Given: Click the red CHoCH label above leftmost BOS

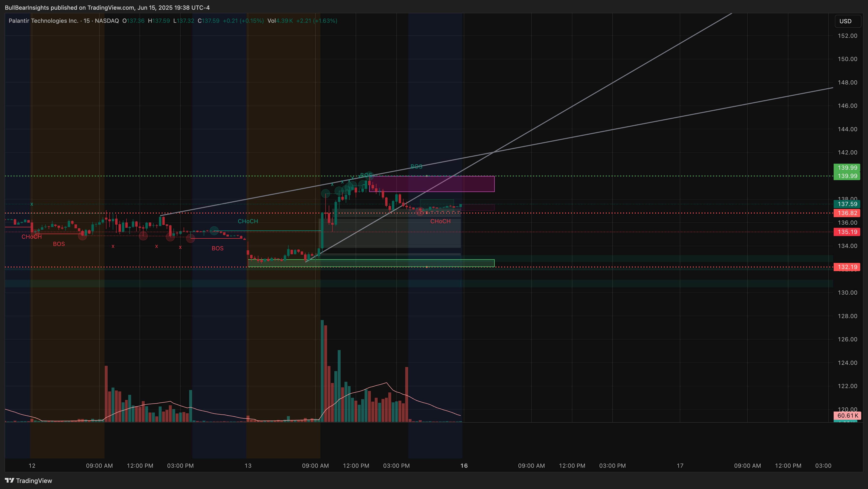Looking at the screenshot, I should (x=32, y=237).
